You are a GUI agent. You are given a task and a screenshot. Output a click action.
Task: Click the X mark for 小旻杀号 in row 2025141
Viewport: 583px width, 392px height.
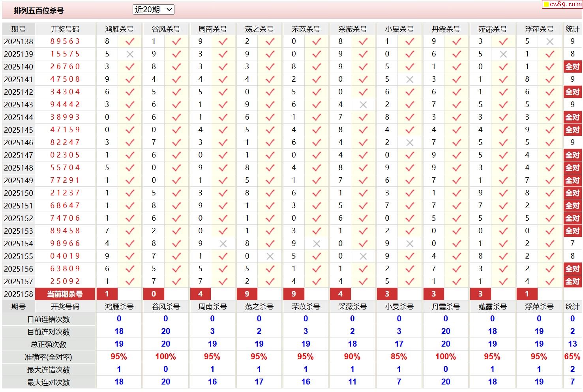pyautogui.click(x=410, y=79)
